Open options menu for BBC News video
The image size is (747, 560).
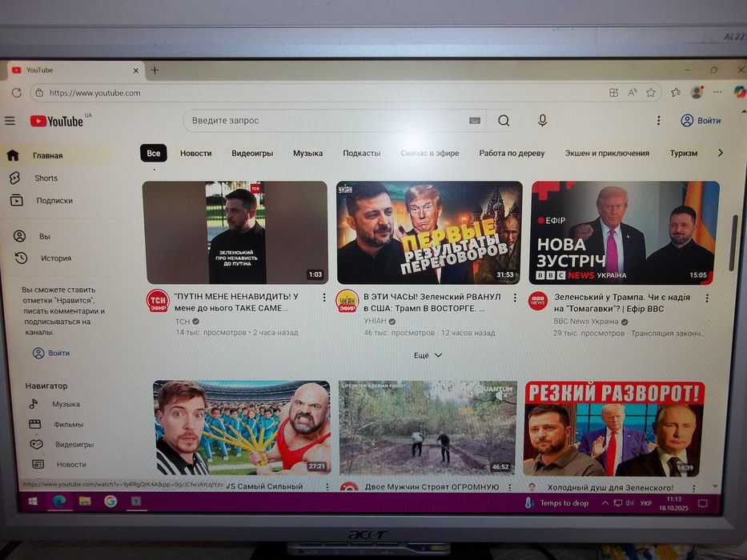coord(707,298)
